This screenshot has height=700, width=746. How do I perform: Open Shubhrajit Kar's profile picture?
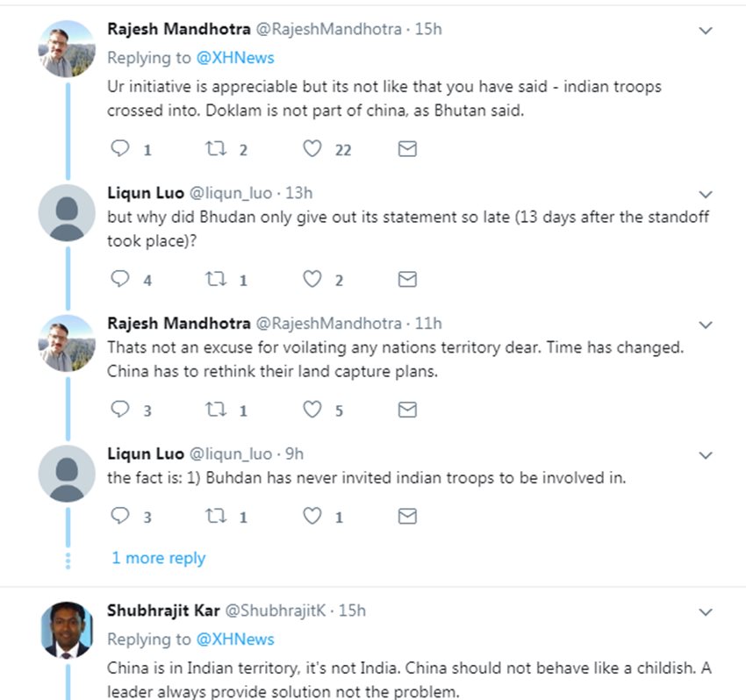point(67,630)
